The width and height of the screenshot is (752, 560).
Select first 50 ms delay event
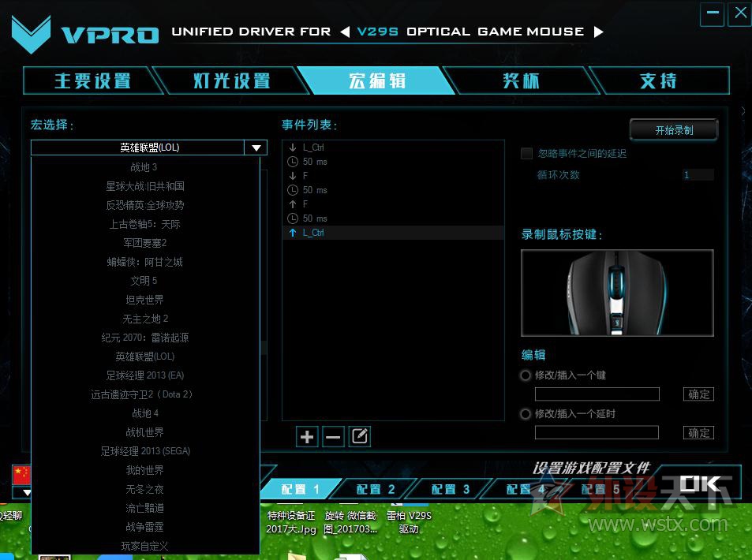coord(393,162)
